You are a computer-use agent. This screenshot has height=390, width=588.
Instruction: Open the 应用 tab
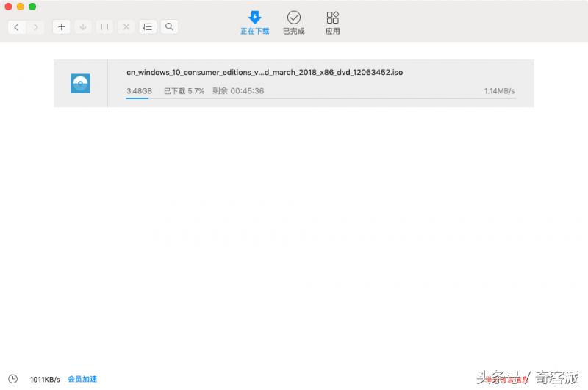click(x=333, y=24)
